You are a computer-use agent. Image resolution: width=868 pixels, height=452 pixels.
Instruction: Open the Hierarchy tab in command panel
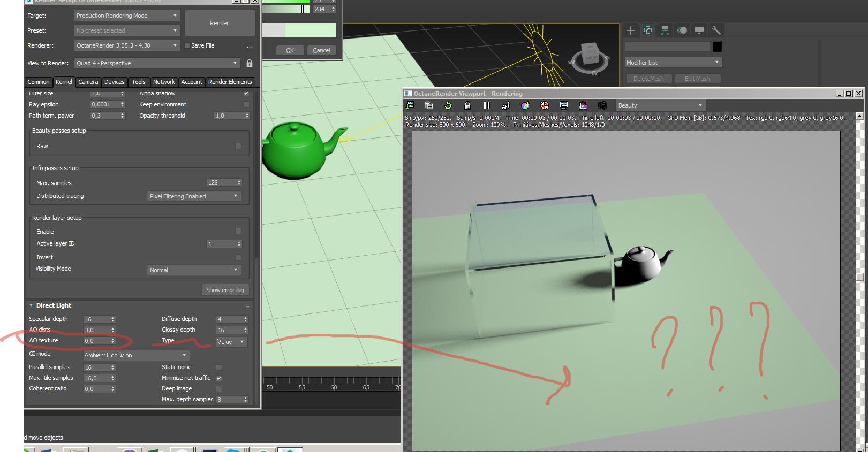click(665, 30)
